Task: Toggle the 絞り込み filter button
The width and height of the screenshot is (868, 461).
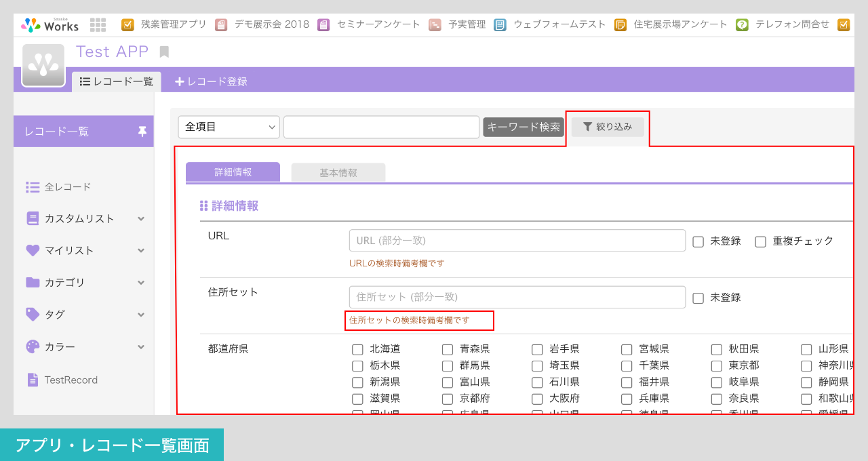Action: [x=608, y=127]
